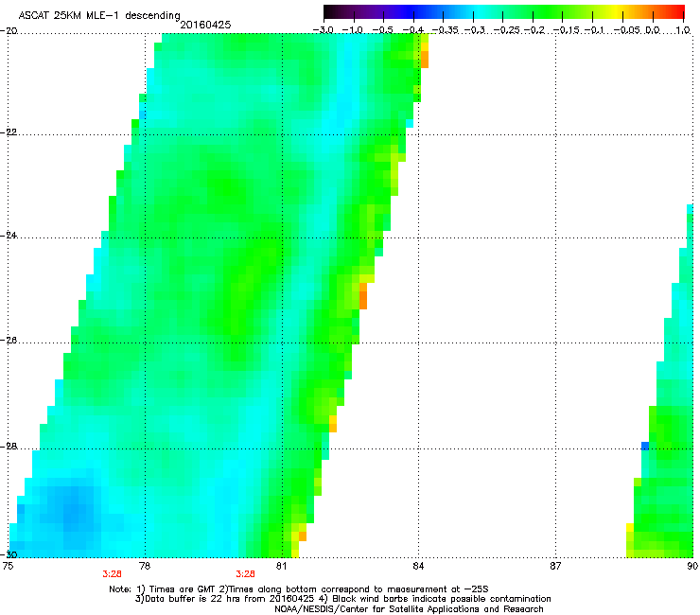Click the longitude label 90

point(692,566)
